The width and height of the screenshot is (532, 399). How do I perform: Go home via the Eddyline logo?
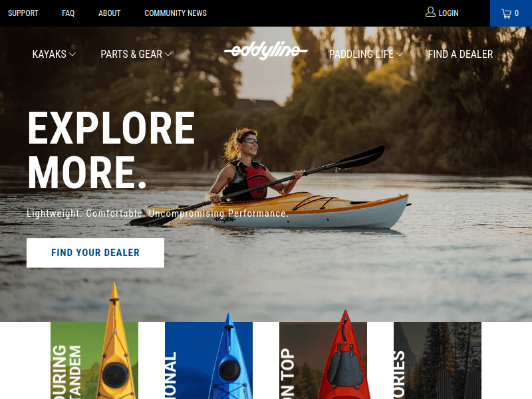[265, 52]
